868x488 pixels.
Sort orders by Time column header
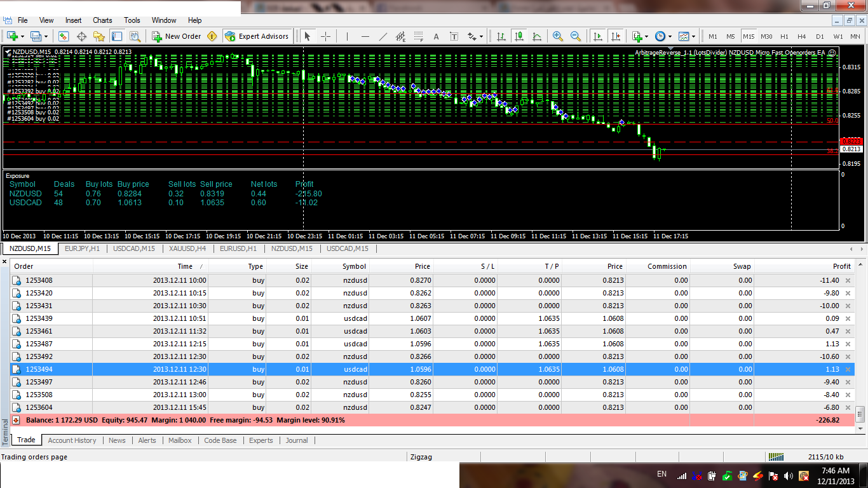tap(151, 266)
